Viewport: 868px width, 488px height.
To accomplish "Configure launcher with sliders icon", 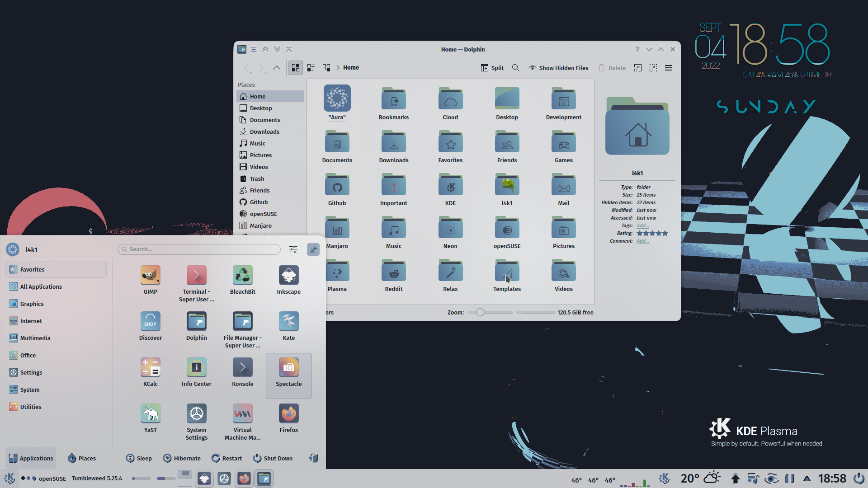I will pyautogui.click(x=293, y=249).
